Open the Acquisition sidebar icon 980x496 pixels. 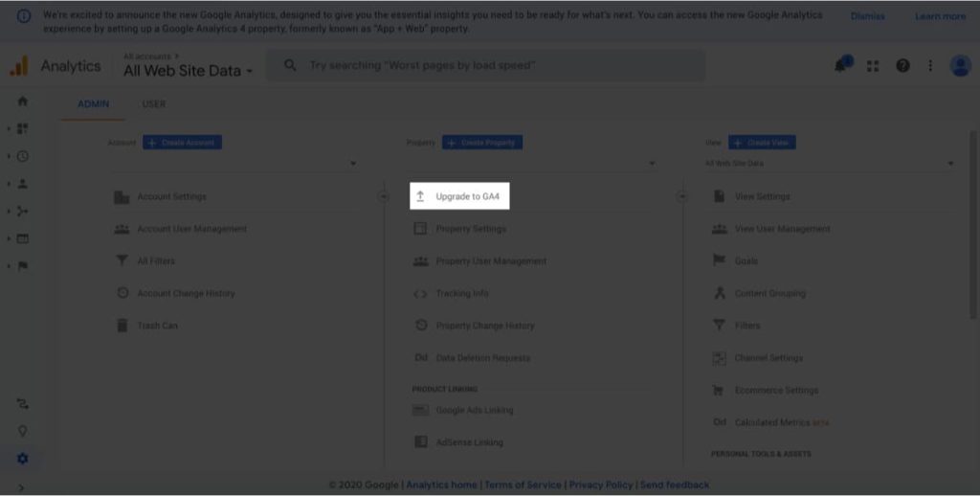(23, 212)
